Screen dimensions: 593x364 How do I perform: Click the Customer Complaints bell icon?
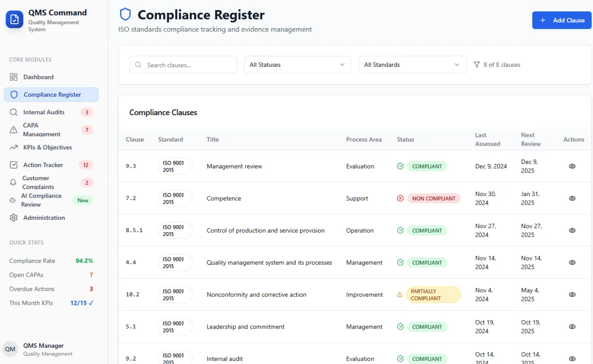click(13, 182)
